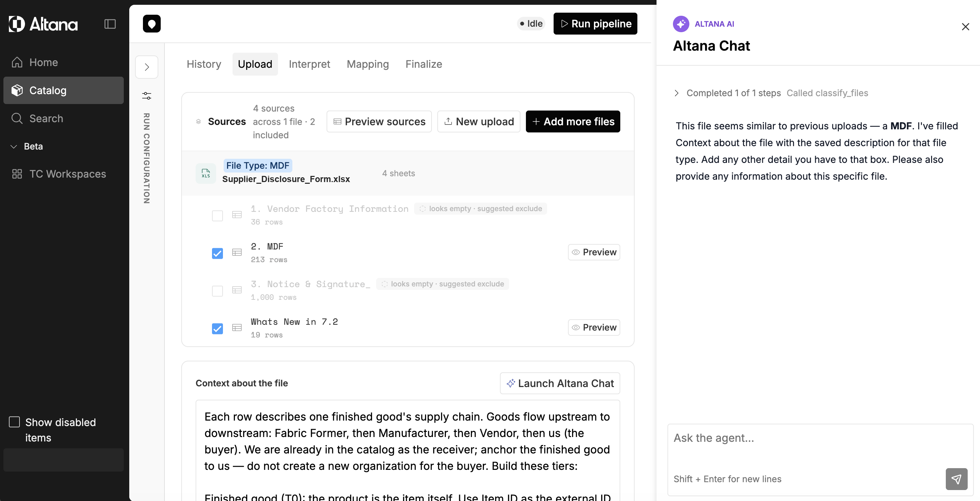Uncheck the MDF sheet checkbox
Screen dimensions: 980x501
pyautogui.click(x=217, y=254)
